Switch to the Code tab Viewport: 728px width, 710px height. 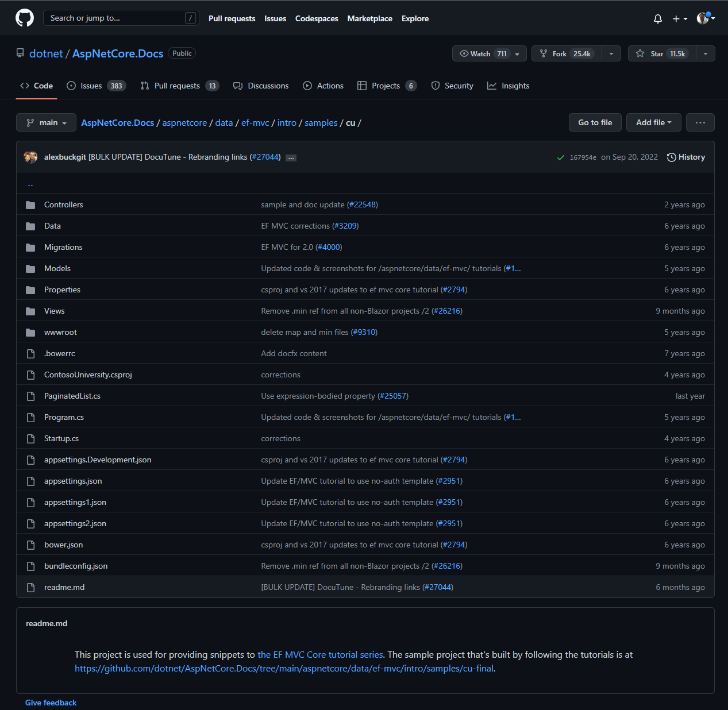pos(36,86)
